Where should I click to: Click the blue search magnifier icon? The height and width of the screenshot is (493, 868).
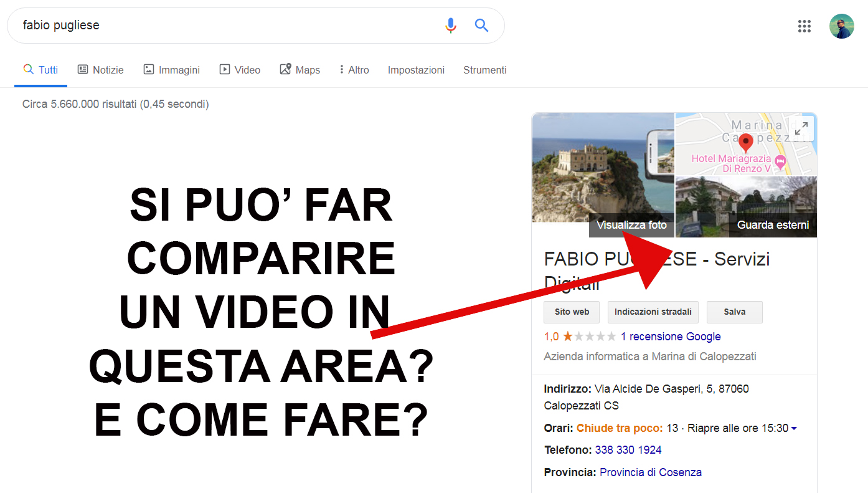pyautogui.click(x=481, y=26)
